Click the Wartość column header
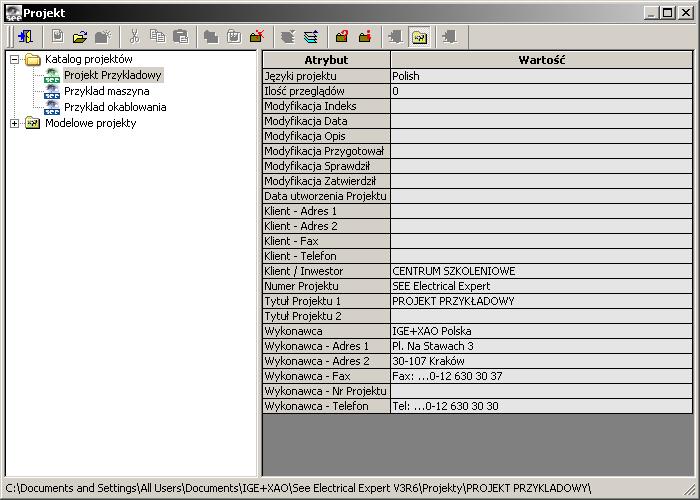 (542, 60)
